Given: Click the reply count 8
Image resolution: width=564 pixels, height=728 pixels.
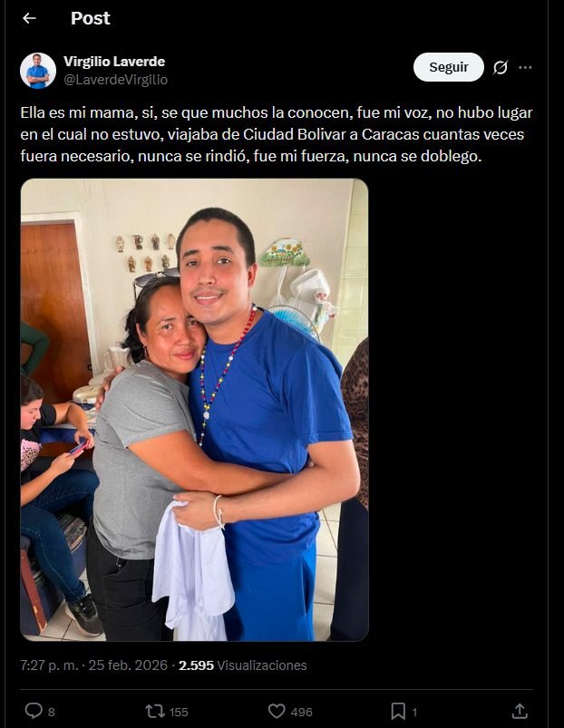Looking at the screenshot, I should pos(52,713).
